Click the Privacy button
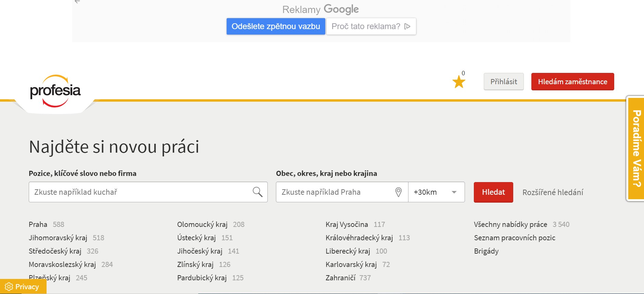Viewport: 644px width, 294px height. point(23,286)
